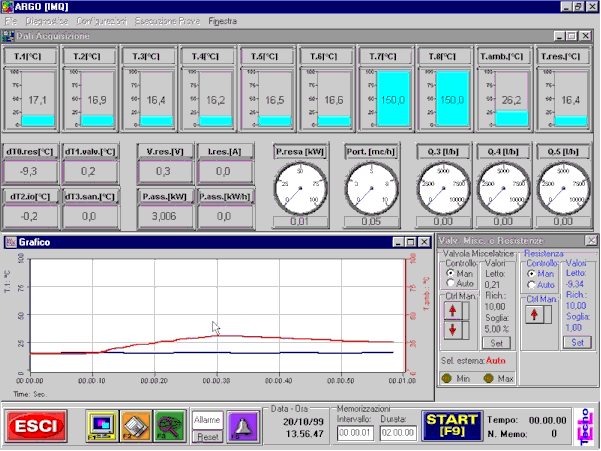Screen dimensions: 601x451
Task: Click the Allarme Reset button
Action: pos(207,436)
